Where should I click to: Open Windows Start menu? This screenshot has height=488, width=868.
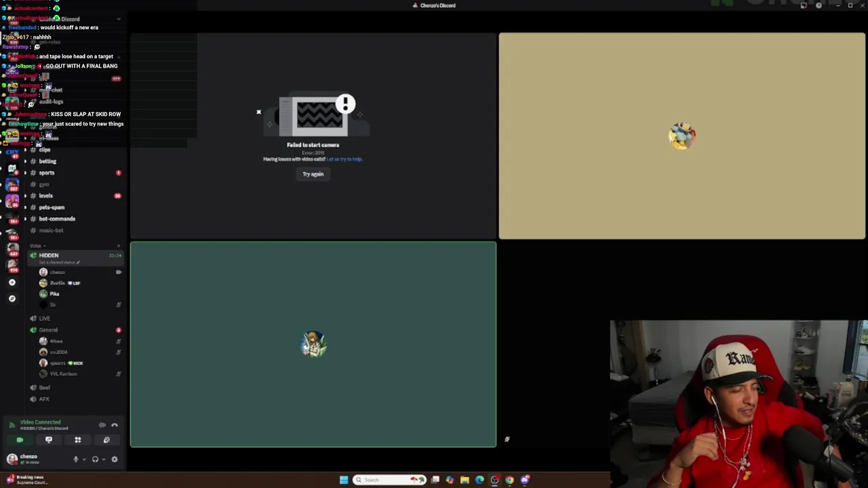tap(344, 480)
